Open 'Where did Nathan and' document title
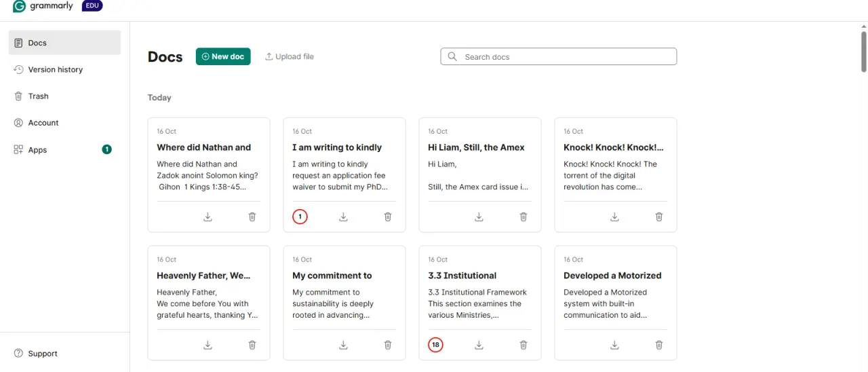 204,147
